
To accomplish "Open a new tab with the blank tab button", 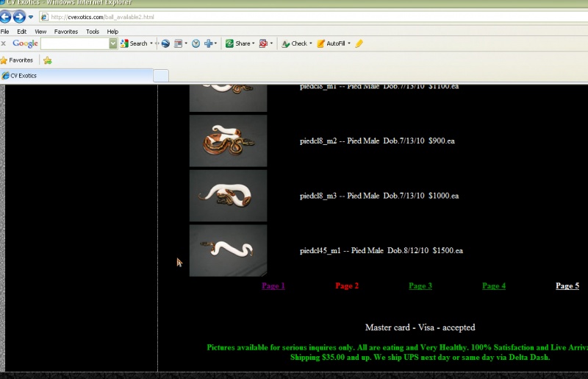I will (161, 76).
